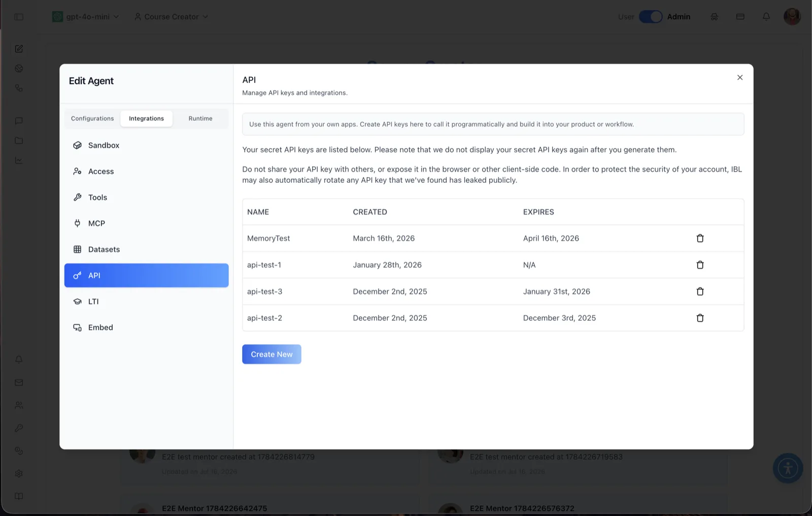
Task: Click the chat bubble icon in left sidebar
Action: [19, 121]
